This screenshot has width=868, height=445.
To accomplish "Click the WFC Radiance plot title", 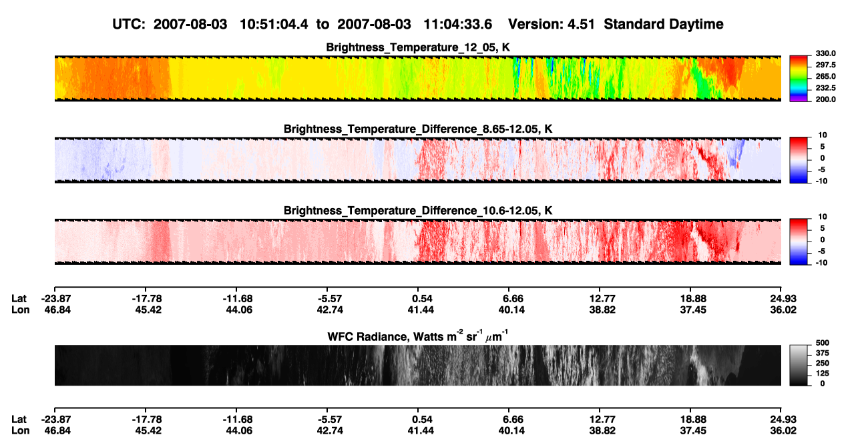I will (419, 336).
